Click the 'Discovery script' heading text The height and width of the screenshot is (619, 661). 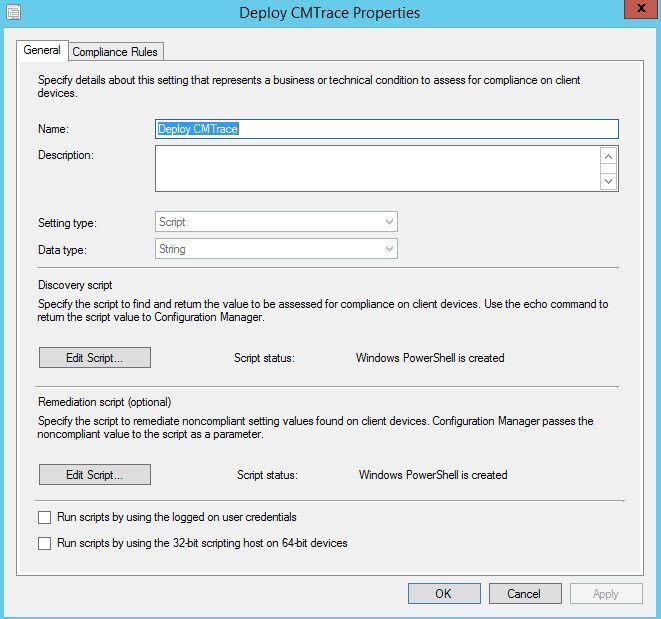tap(75, 285)
